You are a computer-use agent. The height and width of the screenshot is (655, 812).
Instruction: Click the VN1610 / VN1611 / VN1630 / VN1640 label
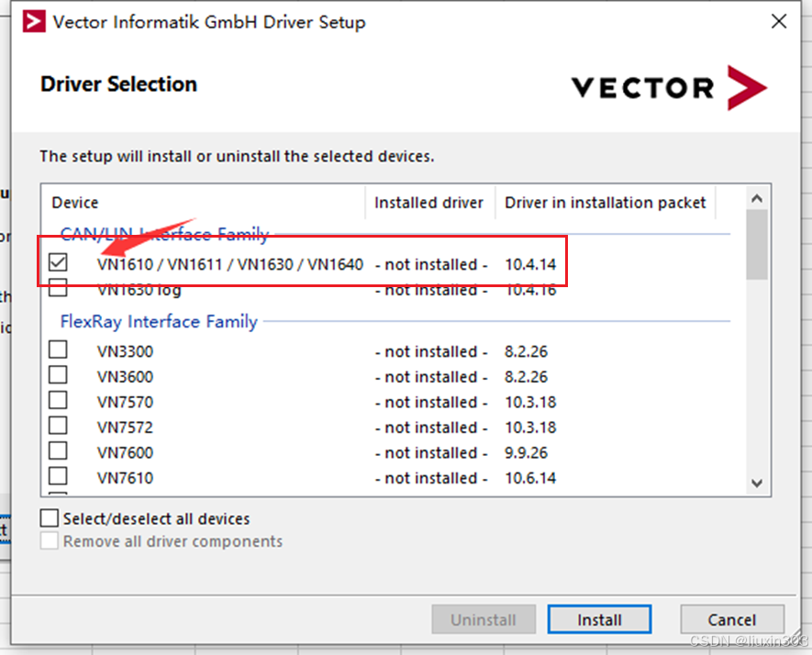(230, 264)
